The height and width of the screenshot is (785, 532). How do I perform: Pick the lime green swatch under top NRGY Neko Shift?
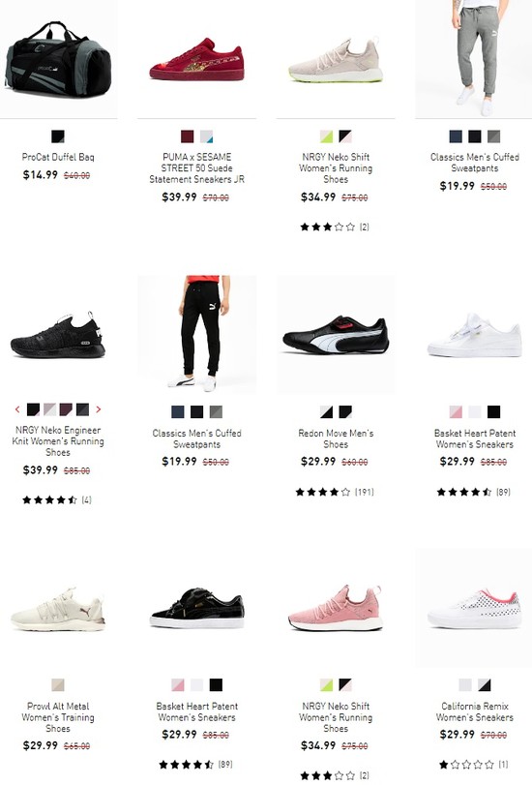tap(326, 136)
